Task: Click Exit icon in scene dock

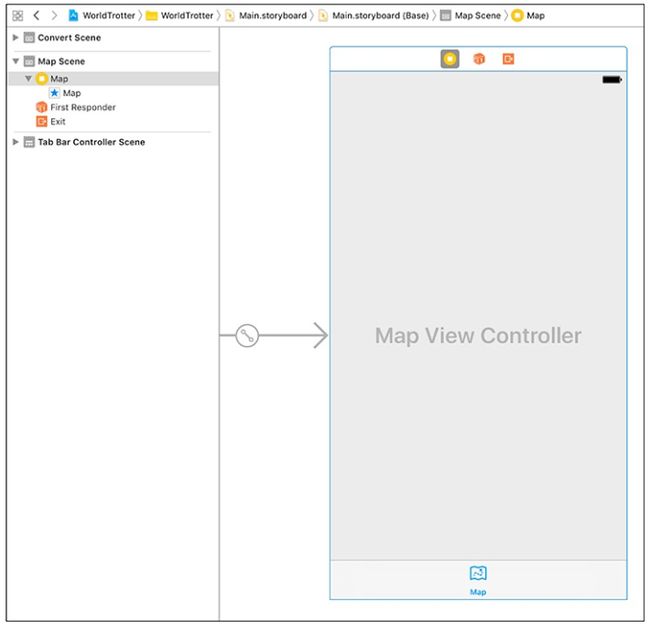Action: coord(508,59)
